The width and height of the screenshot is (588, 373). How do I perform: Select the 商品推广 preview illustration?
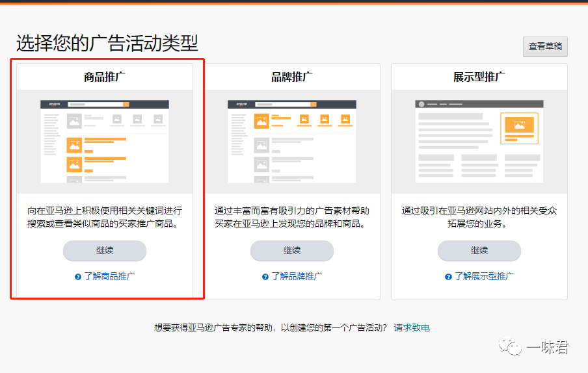[x=105, y=142]
